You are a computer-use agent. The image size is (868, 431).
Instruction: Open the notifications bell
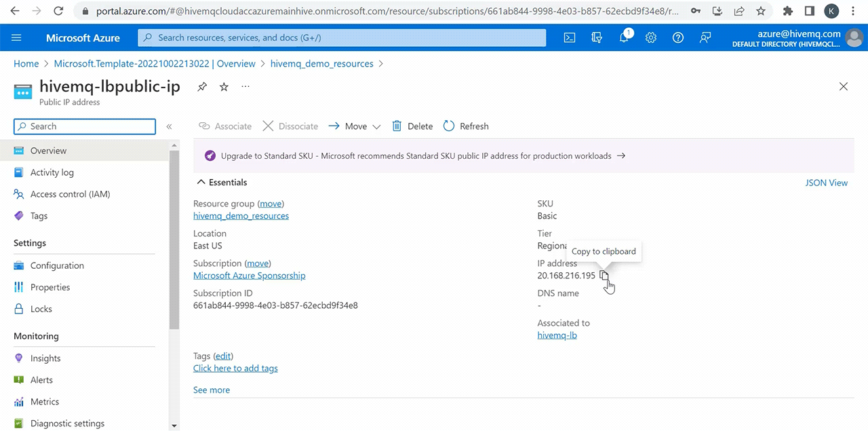[624, 38]
